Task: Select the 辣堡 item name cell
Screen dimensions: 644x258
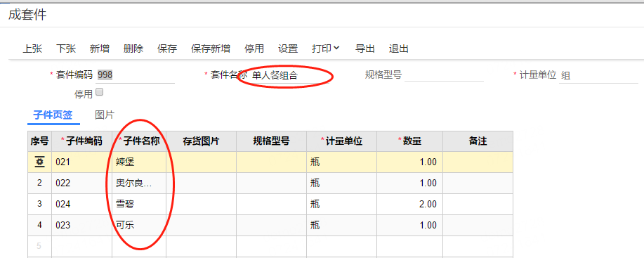Action: pos(139,162)
